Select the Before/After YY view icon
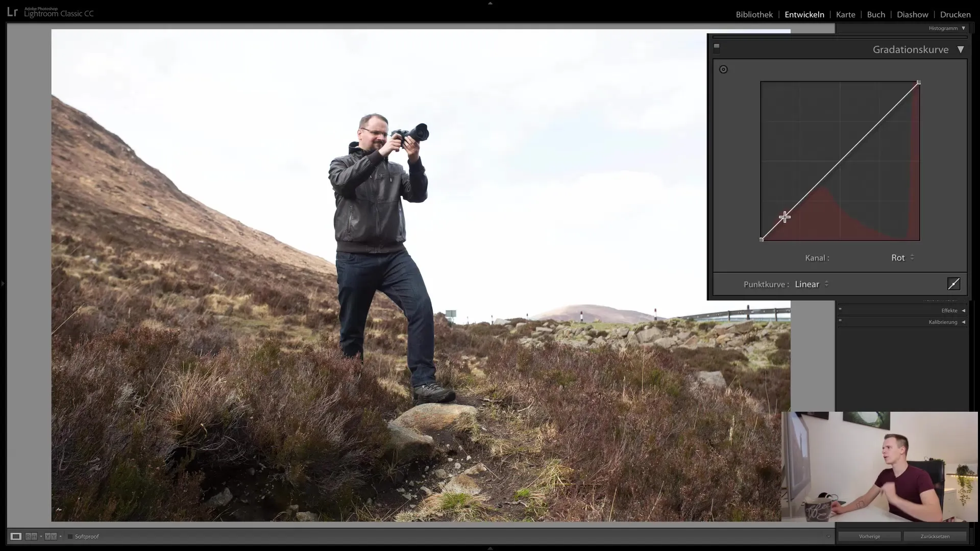Viewport: 980px width, 551px height. click(51, 536)
